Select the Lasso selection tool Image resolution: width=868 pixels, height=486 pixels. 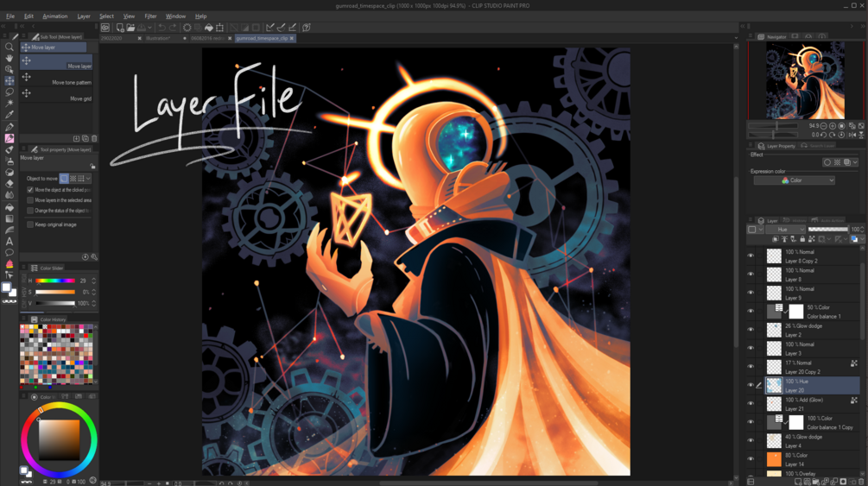click(10, 92)
